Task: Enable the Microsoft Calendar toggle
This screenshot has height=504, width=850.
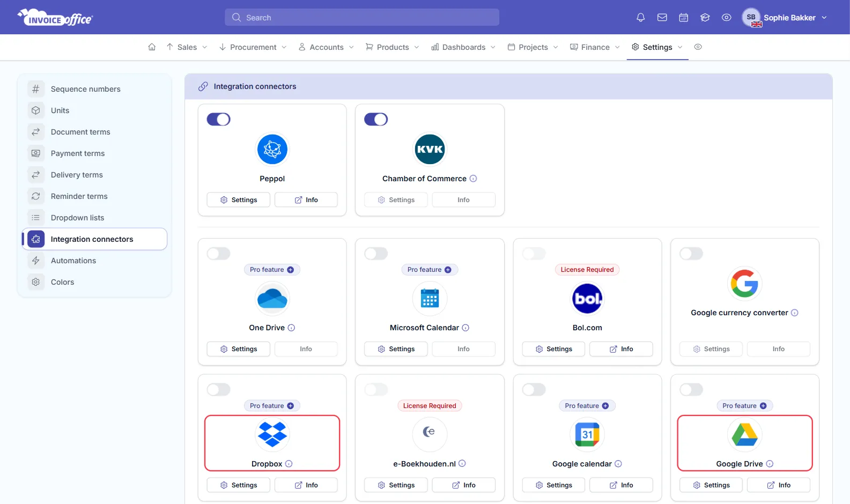Action: coord(376,253)
